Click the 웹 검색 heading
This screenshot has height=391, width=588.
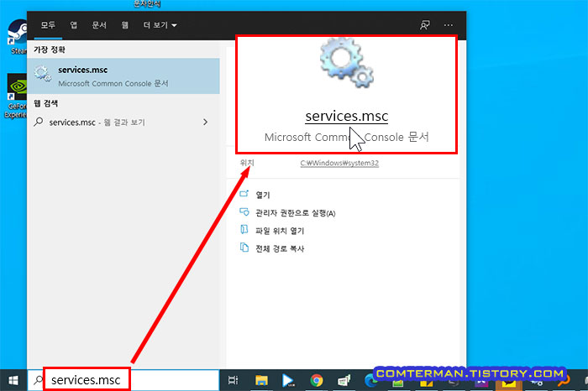tap(45, 103)
